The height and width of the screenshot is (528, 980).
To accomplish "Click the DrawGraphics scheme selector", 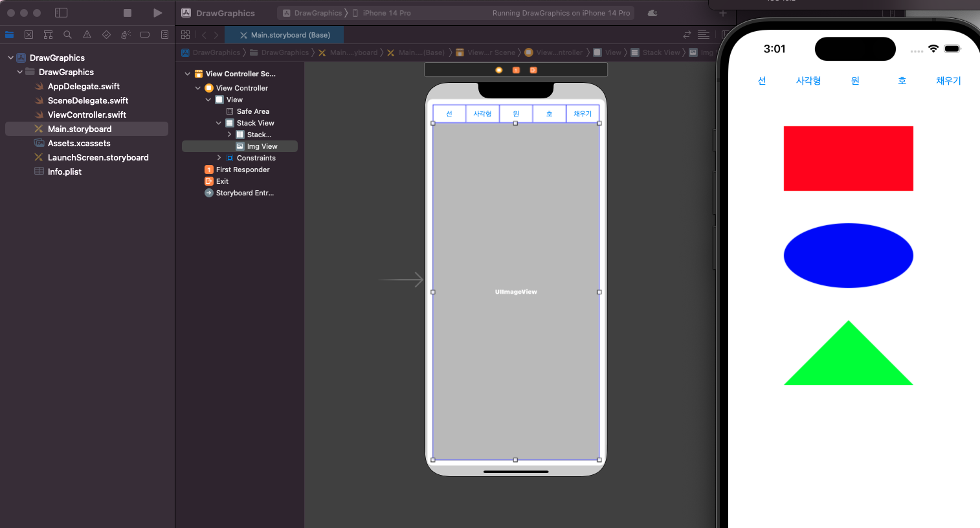I will click(312, 13).
